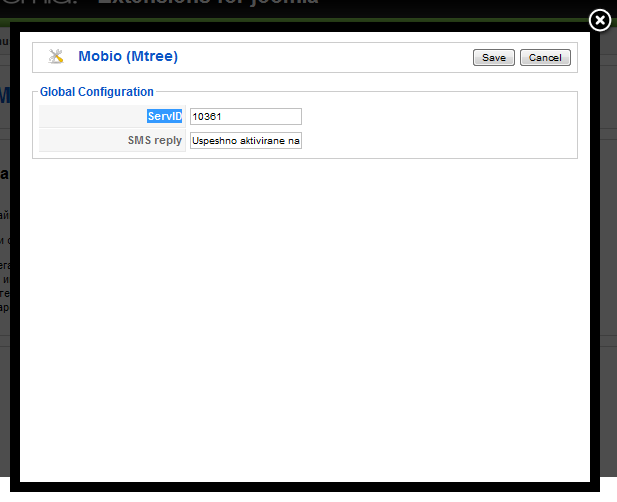Image resolution: width=617 pixels, height=502 pixels.
Task: Click the Global Configuration legend
Action: pyautogui.click(x=97, y=92)
